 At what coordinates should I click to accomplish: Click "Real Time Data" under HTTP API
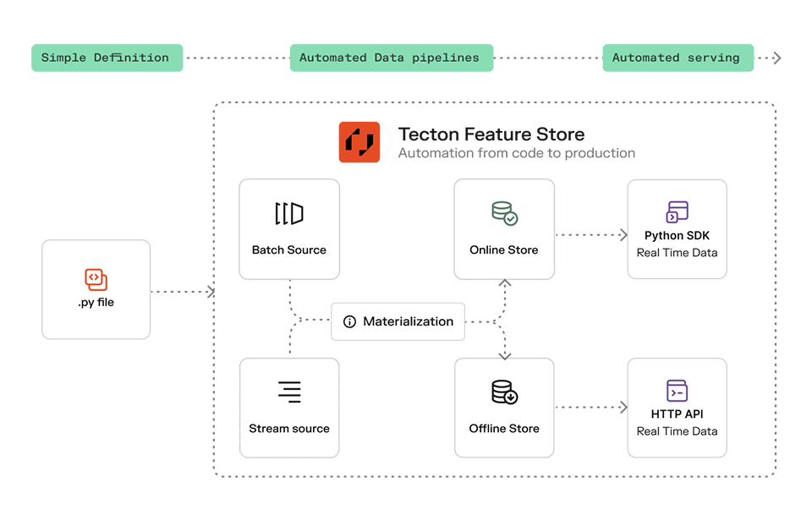pyautogui.click(x=677, y=431)
